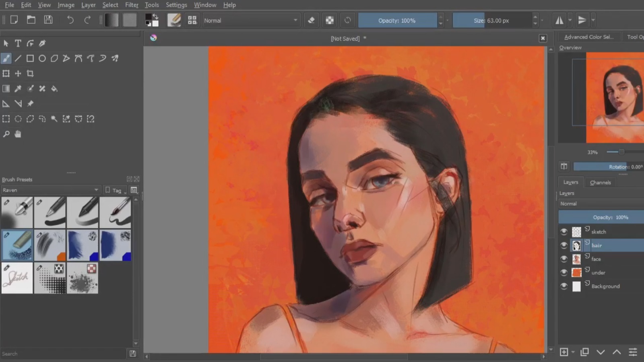Select the Bezier Curve tool
Viewport: 644px width, 362px height.
click(x=78, y=58)
